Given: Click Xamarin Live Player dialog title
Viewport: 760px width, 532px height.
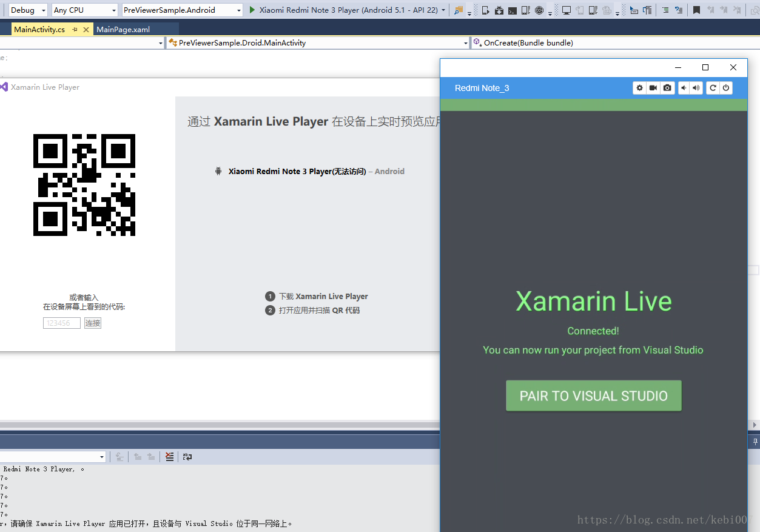Looking at the screenshot, I should pyautogui.click(x=45, y=87).
